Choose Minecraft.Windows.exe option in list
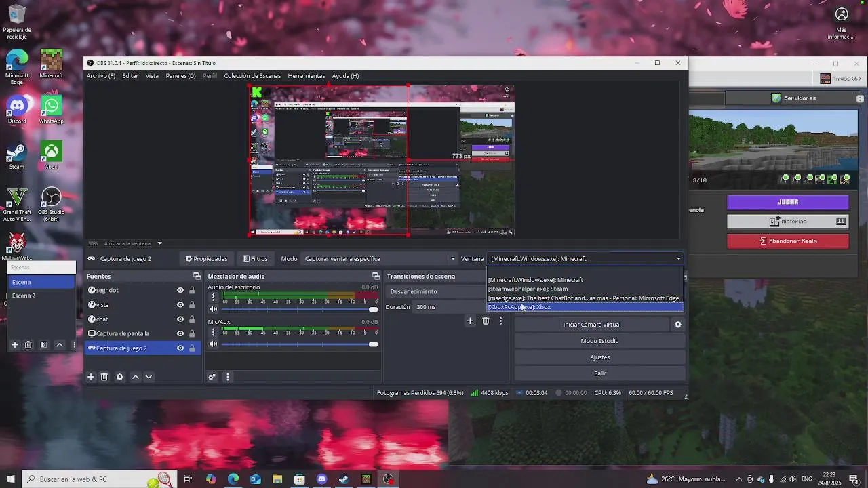This screenshot has width=868, height=488. [x=585, y=280]
